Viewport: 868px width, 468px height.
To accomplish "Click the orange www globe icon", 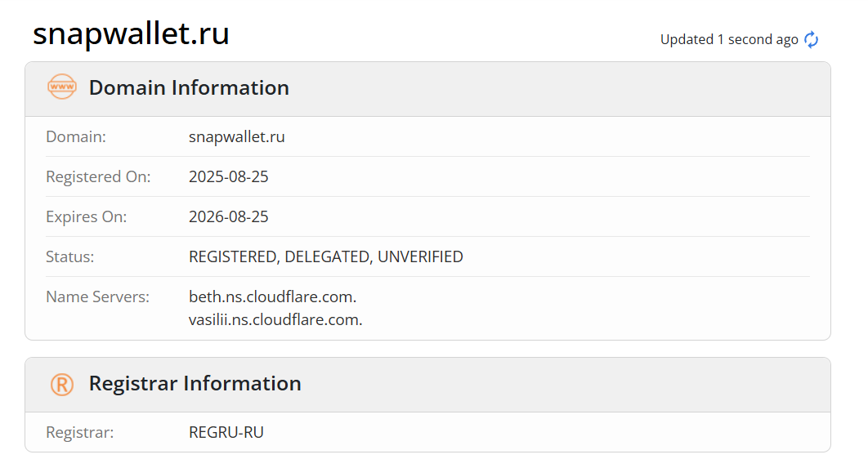I will pyautogui.click(x=61, y=87).
